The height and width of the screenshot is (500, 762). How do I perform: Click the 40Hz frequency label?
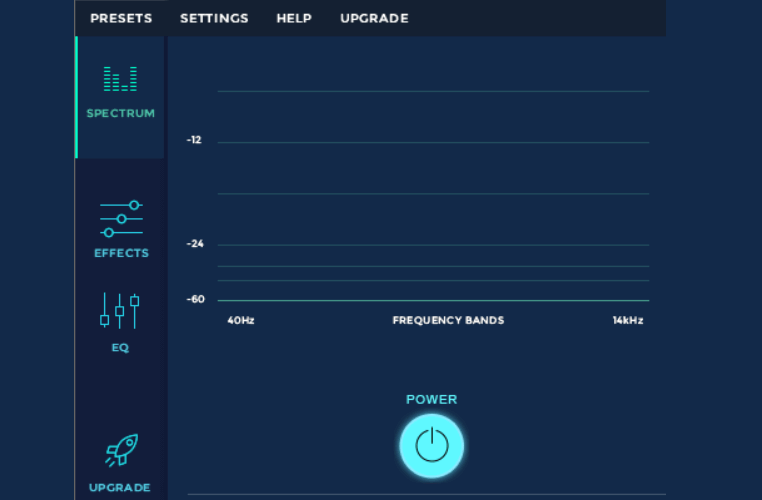point(241,320)
